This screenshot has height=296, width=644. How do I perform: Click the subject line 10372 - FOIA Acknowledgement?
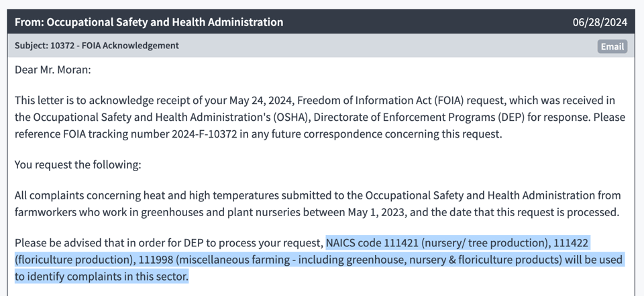click(97, 46)
